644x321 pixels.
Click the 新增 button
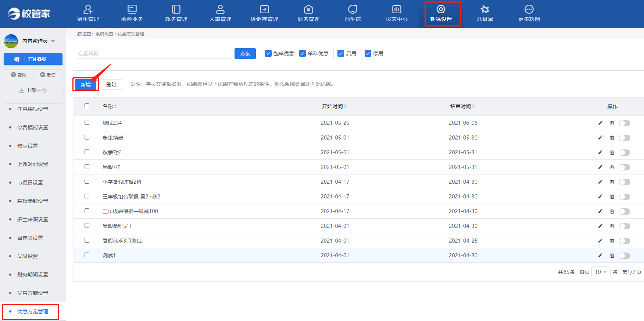[86, 85]
